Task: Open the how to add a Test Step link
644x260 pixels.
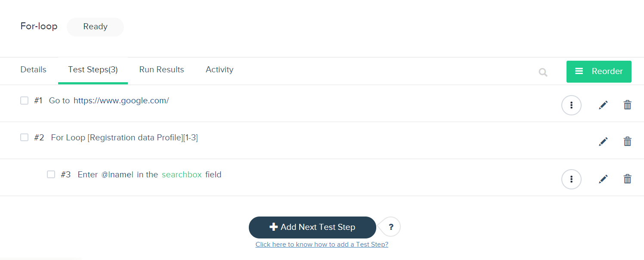Action: [322, 244]
